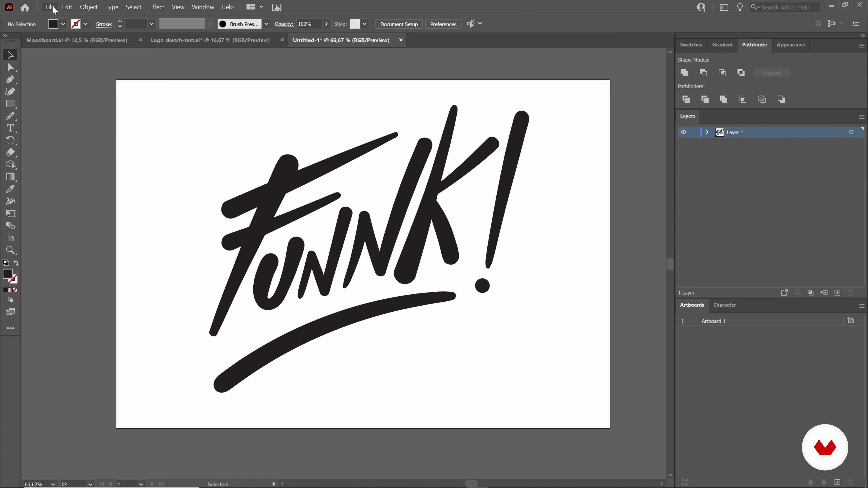Open the zoom level dropdown
Viewport: 868px width, 488px height.
point(53,484)
